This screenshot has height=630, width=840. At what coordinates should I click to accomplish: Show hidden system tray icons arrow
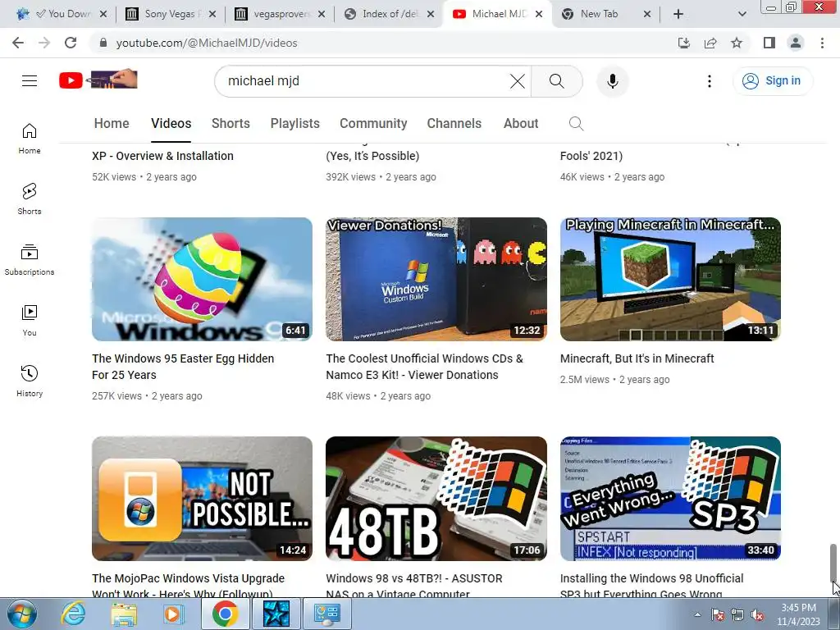697,614
